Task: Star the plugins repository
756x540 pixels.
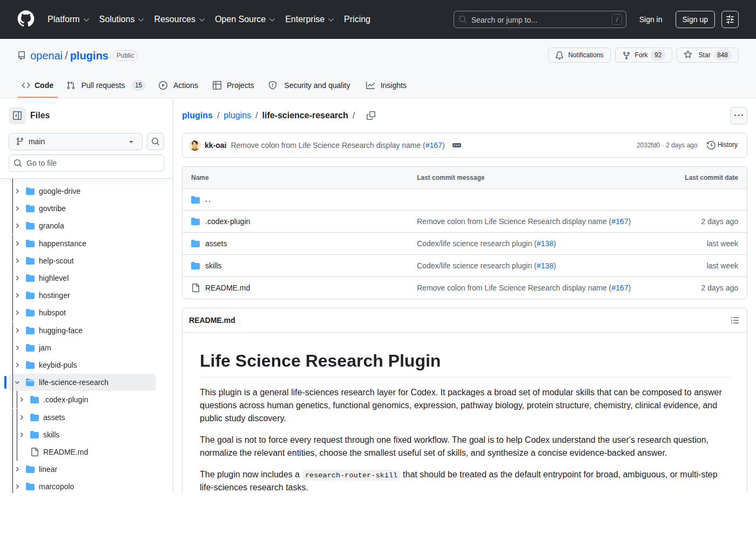Action: tap(707, 55)
